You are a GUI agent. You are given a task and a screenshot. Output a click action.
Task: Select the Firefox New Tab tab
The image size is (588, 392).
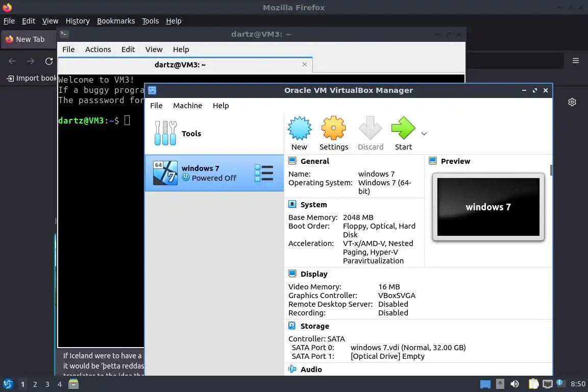point(29,39)
